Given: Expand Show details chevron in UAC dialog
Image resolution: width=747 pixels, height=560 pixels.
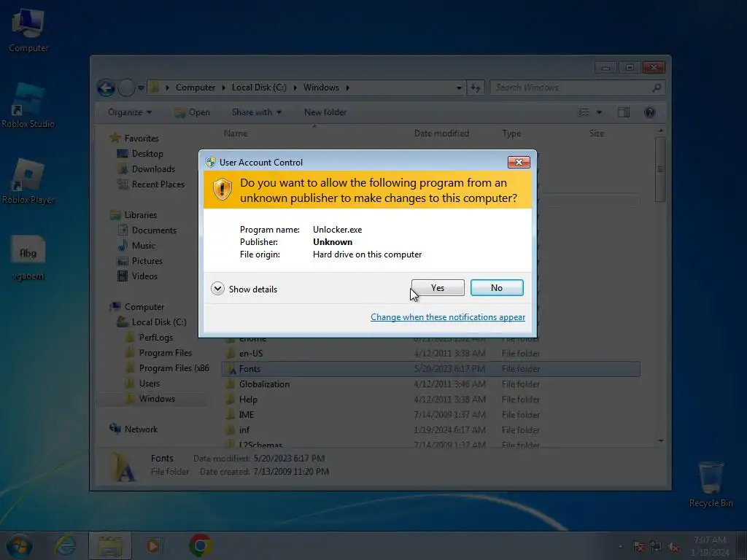Looking at the screenshot, I should [217, 289].
